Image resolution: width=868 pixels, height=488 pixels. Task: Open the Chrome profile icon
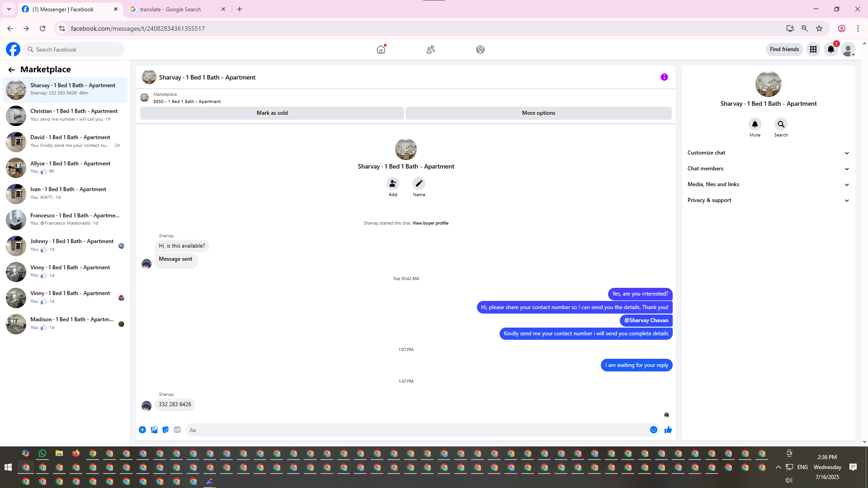coord(842,28)
